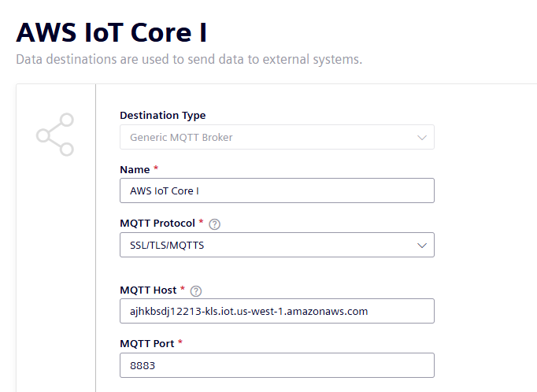537x392 pixels.
Task: Click into the MQTT Host amazonaws.com field
Action: point(277,311)
